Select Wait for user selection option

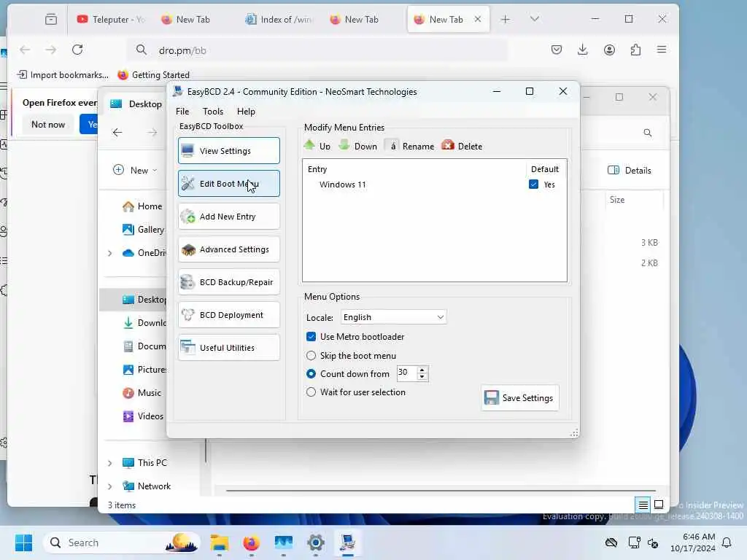click(311, 392)
